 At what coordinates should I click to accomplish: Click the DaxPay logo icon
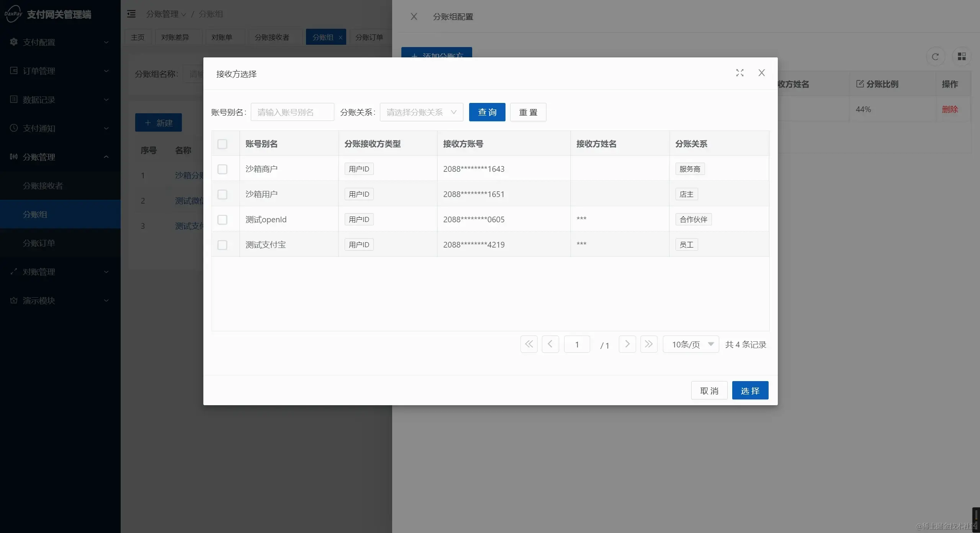coord(13,13)
